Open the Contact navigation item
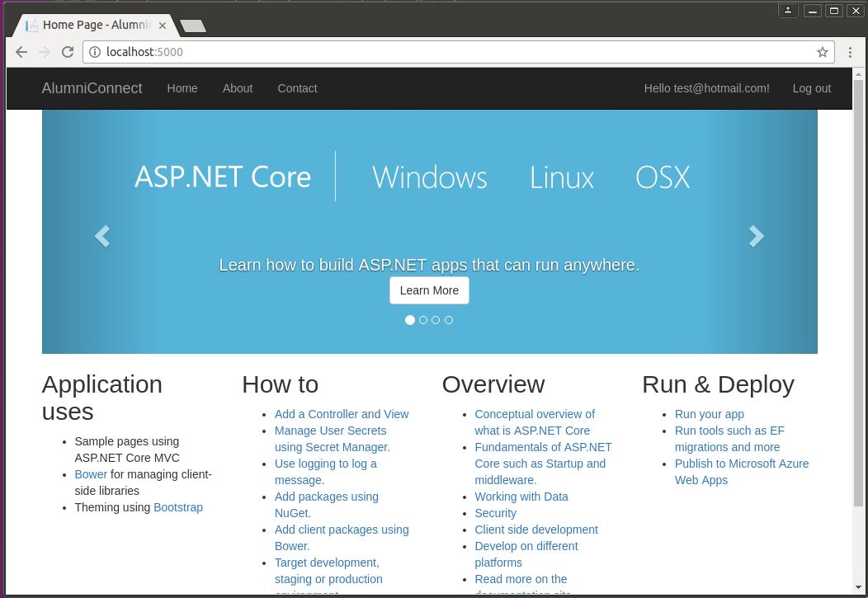868x598 pixels. pos(297,88)
